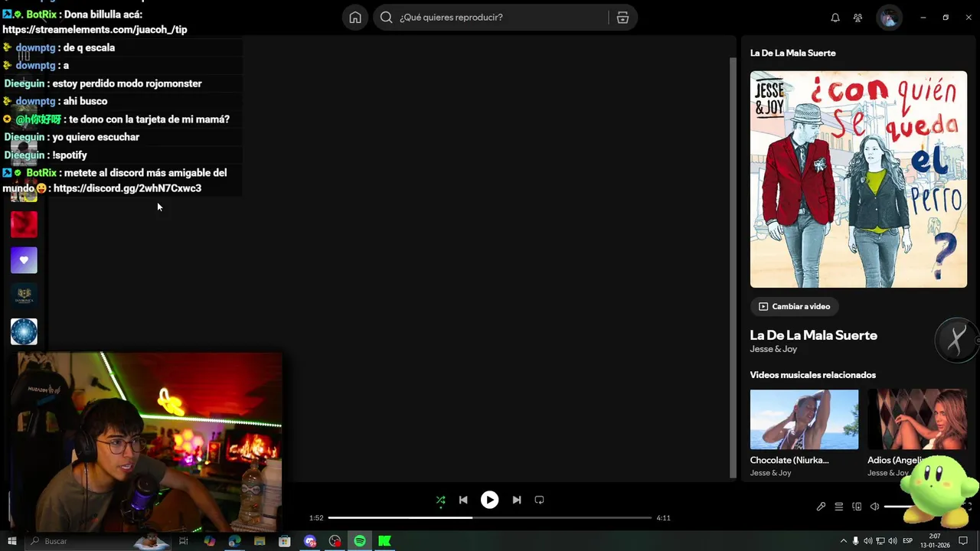Skip to the next track
This screenshot has height=551, width=980.
pyautogui.click(x=517, y=500)
